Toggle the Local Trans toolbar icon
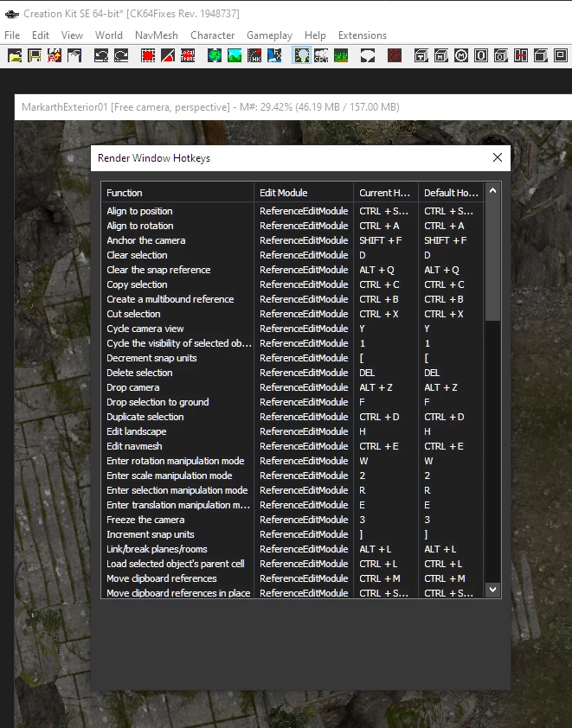Viewport: 572px width, 728px height. point(188,55)
